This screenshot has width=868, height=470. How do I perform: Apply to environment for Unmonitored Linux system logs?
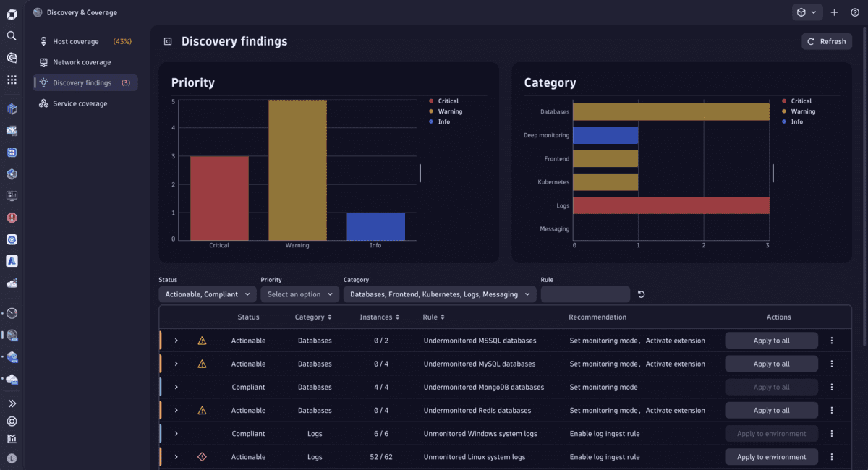771,456
